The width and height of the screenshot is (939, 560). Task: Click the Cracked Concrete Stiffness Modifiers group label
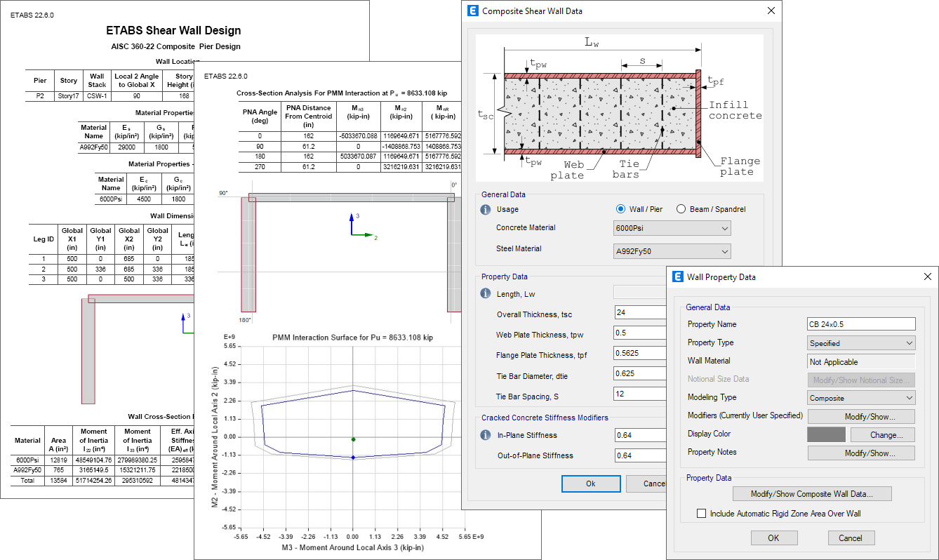pyautogui.click(x=544, y=418)
